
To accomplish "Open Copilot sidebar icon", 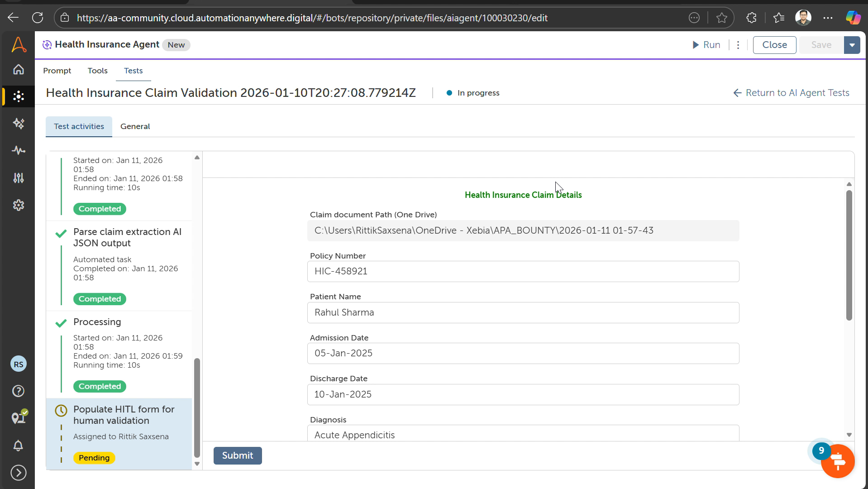I will [x=853, y=18].
